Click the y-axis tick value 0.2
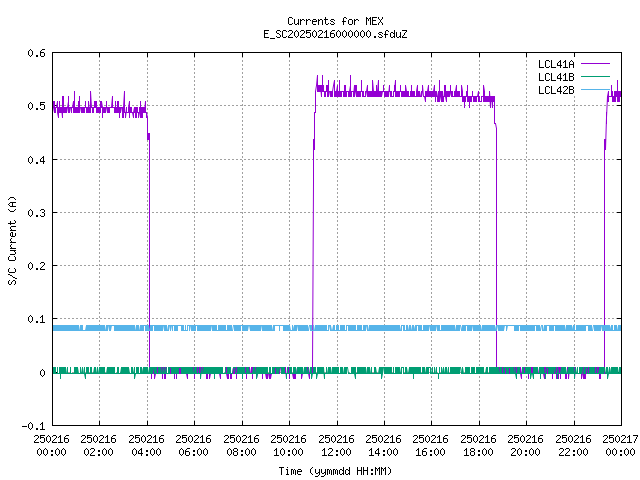The image size is (640, 480). (36, 266)
